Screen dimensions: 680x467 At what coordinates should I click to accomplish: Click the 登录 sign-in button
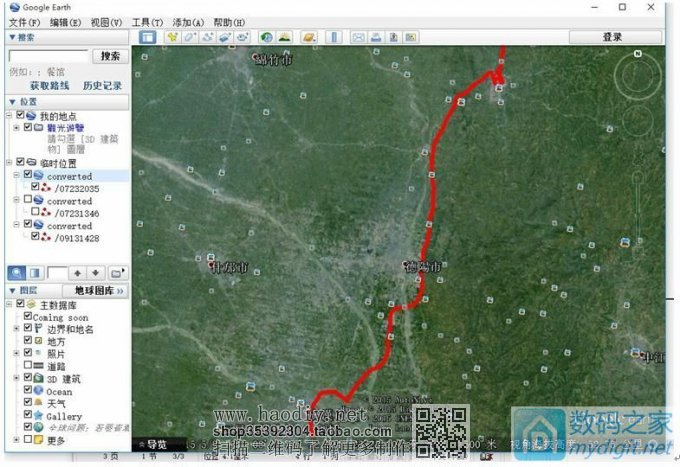(x=612, y=37)
